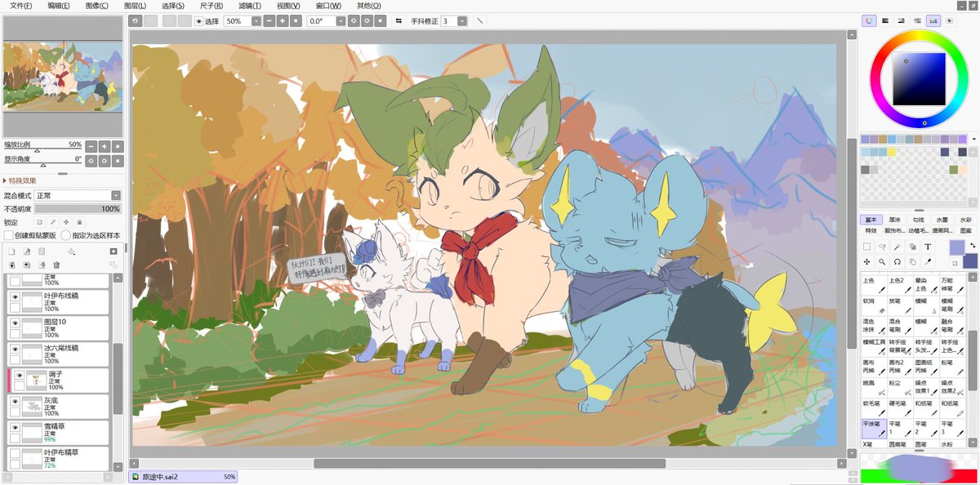Adjust the 不透明度 opacity slider
Image resolution: width=980 pixels, height=485 pixels.
click(x=77, y=209)
